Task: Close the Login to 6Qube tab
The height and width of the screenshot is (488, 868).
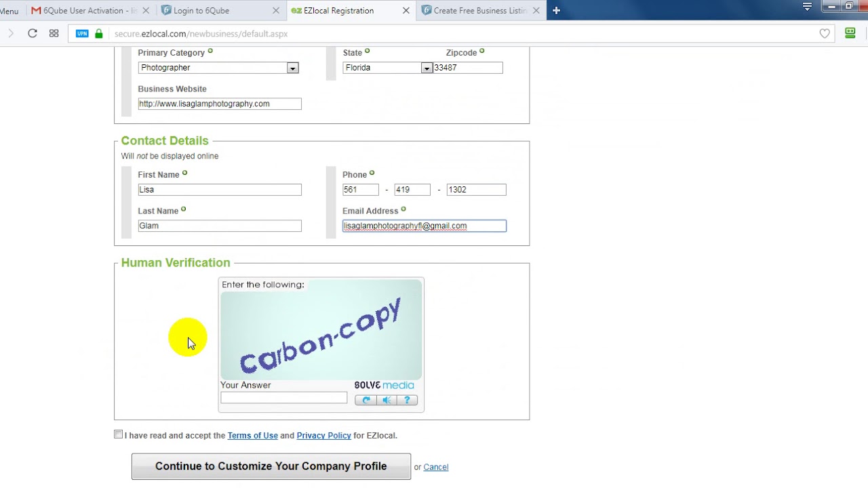Action: coord(276,11)
